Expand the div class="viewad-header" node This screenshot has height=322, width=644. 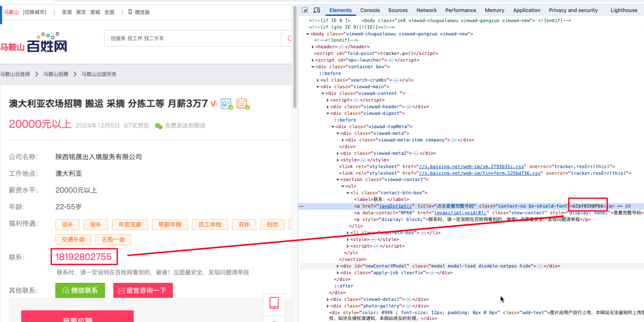(328, 107)
